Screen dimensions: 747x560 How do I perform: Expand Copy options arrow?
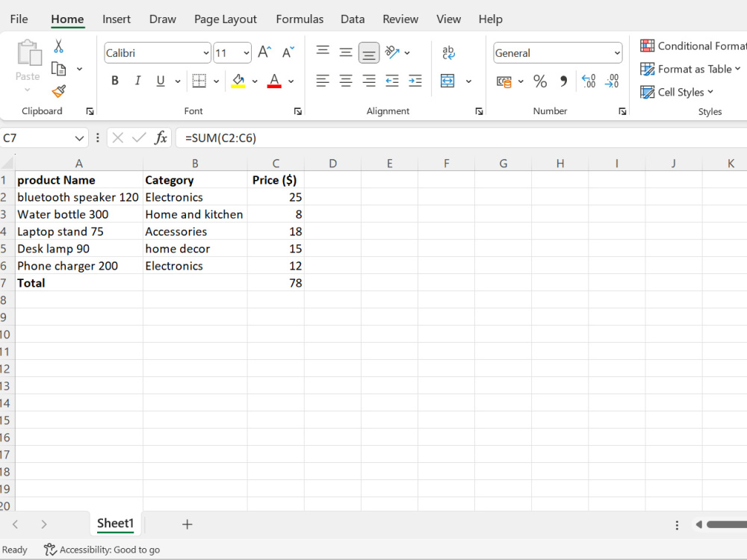[79, 69]
